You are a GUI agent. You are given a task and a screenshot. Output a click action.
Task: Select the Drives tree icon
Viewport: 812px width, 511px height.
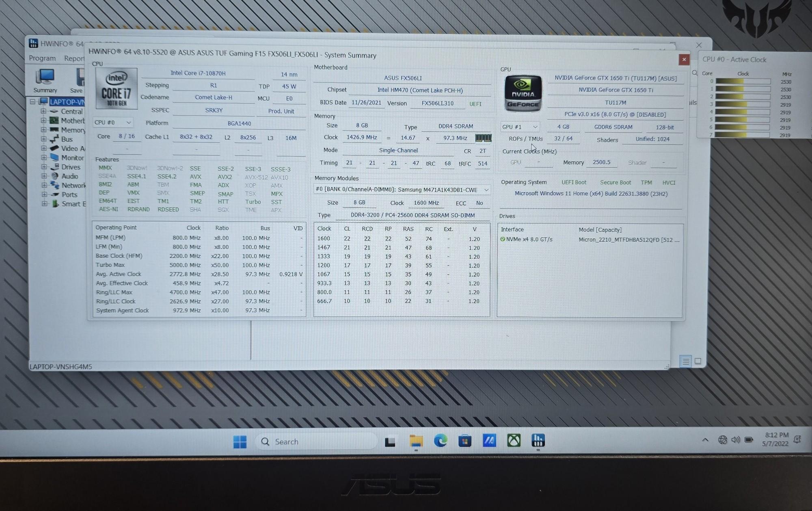[x=54, y=167]
